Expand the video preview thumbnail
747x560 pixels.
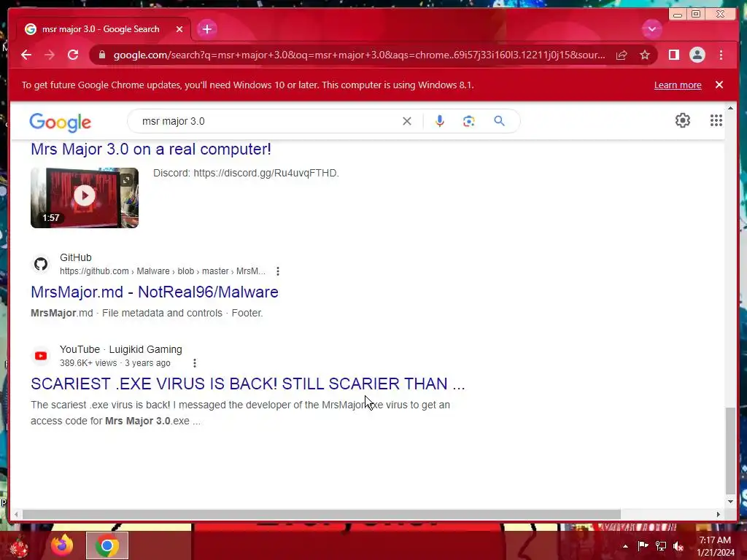tap(126, 179)
